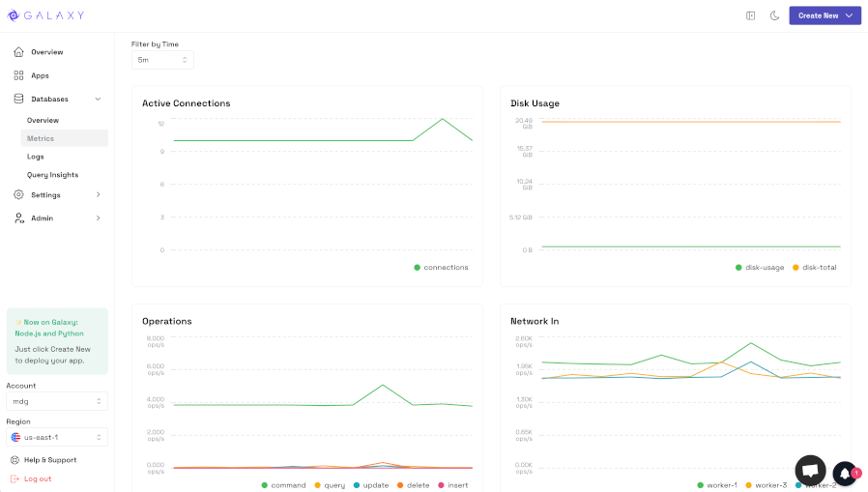Toggle disk-total series in legend
868x492 pixels.
coord(814,268)
